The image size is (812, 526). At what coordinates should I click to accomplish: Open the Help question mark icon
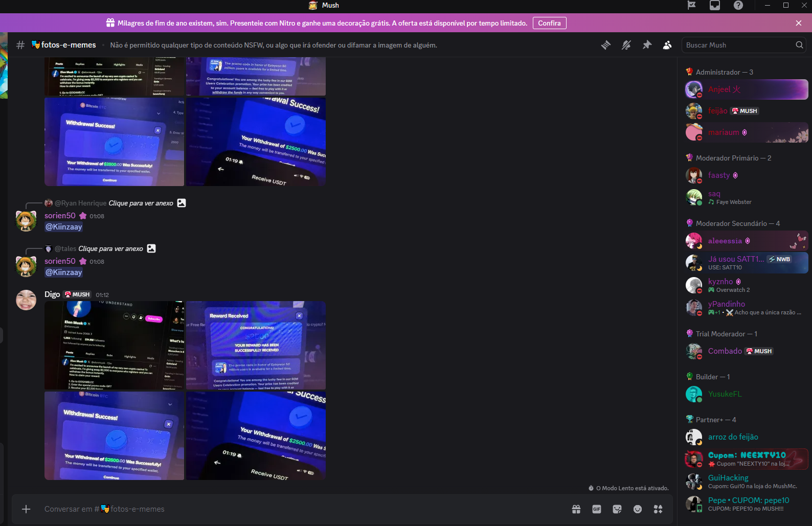pyautogui.click(x=738, y=5)
